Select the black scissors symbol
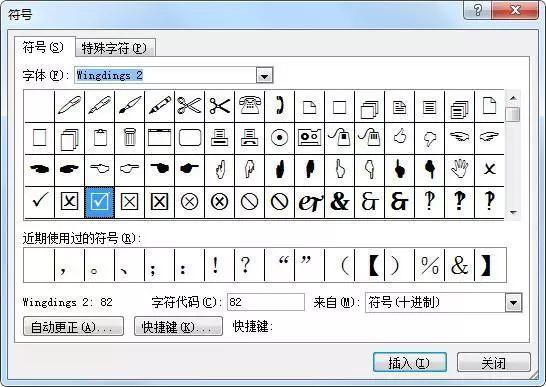This screenshot has height=387, width=546. [x=220, y=106]
